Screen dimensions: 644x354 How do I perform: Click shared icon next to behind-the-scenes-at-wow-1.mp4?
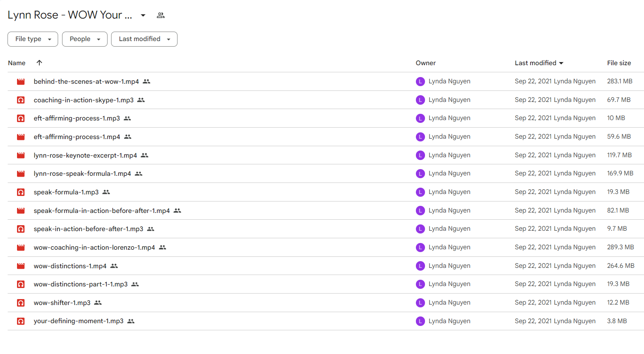point(147,81)
